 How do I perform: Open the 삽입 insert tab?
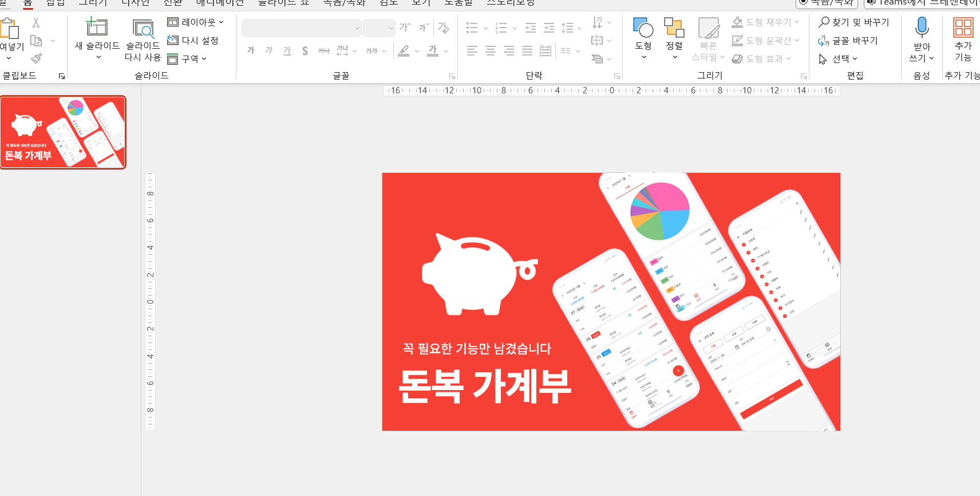56,3
